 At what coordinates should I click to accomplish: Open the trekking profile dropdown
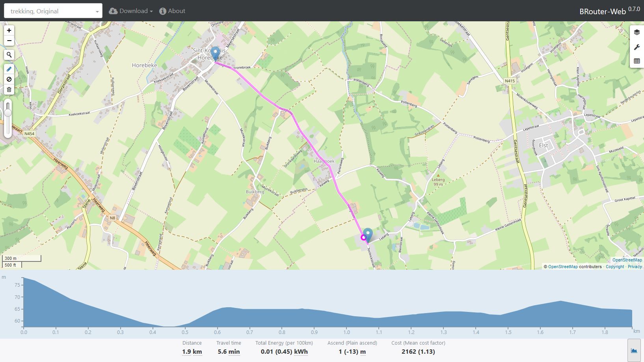pyautogui.click(x=53, y=11)
